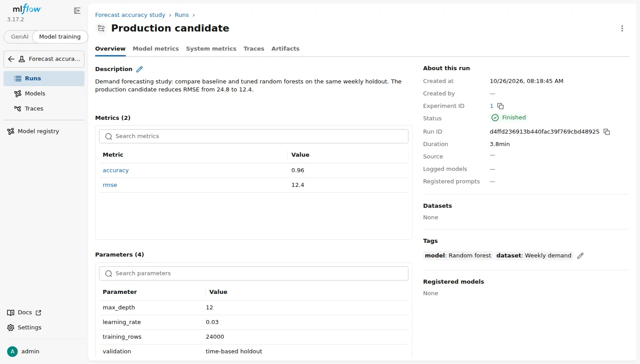Click the admin user avatar
Viewport: 640px width, 364px height.
(x=12, y=352)
